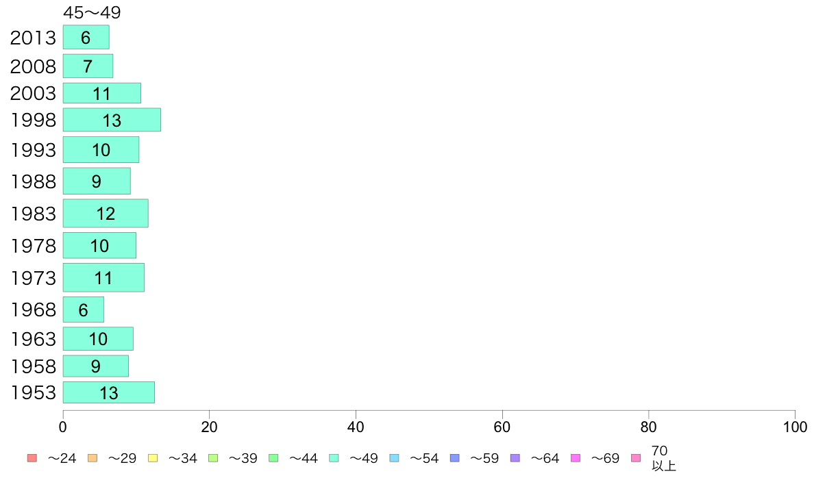Select the ~59 blue legend swatch
The width and height of the screenshot is (814, 504).
455,458
